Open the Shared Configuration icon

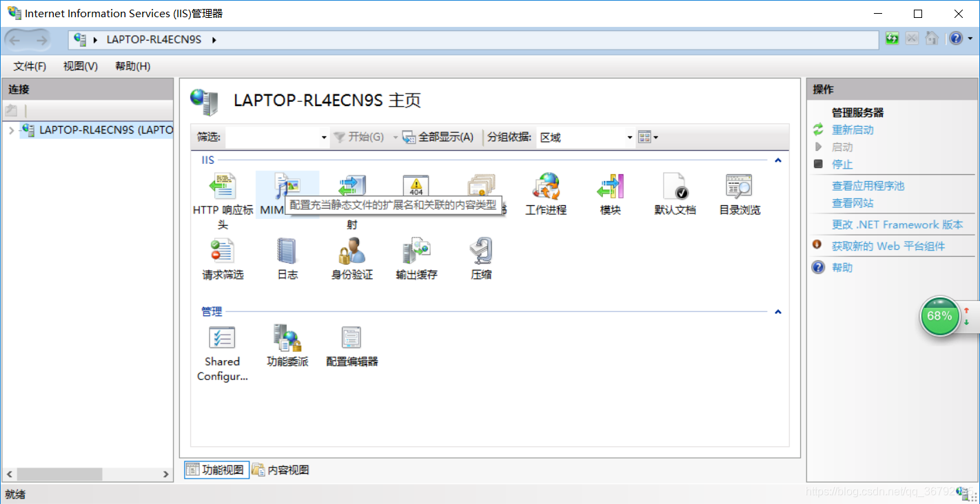tap(222, 337)
